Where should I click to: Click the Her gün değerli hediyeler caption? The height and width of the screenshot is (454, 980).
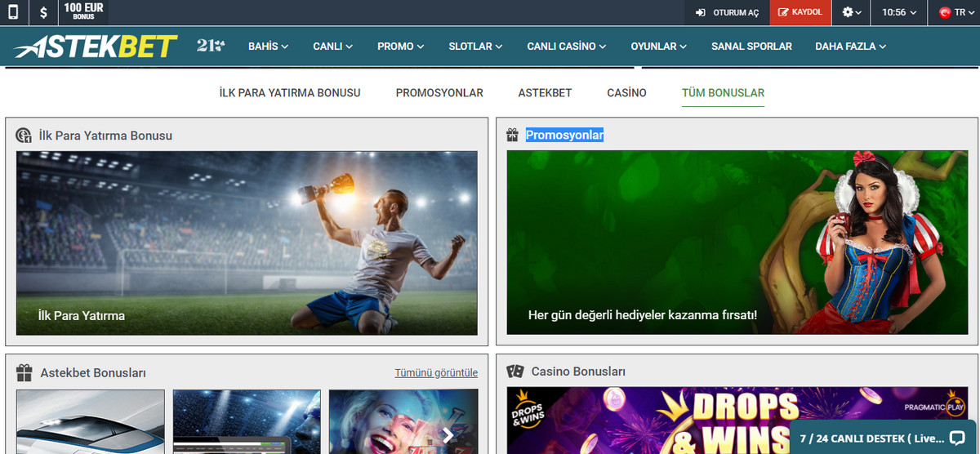click(x=643, y=314)
